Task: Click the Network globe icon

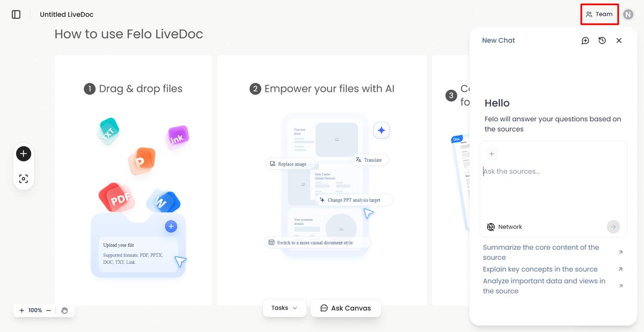Action: click(491, 227)
